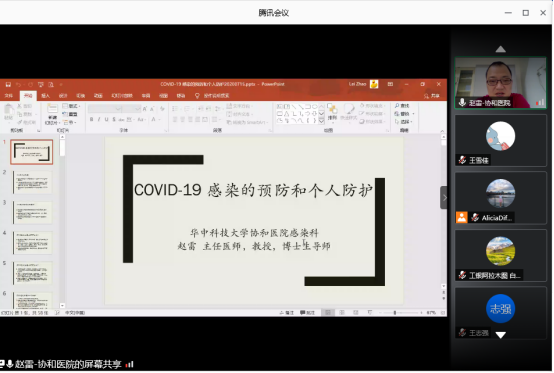Switch to slide sorter view in the status bar

342,313
